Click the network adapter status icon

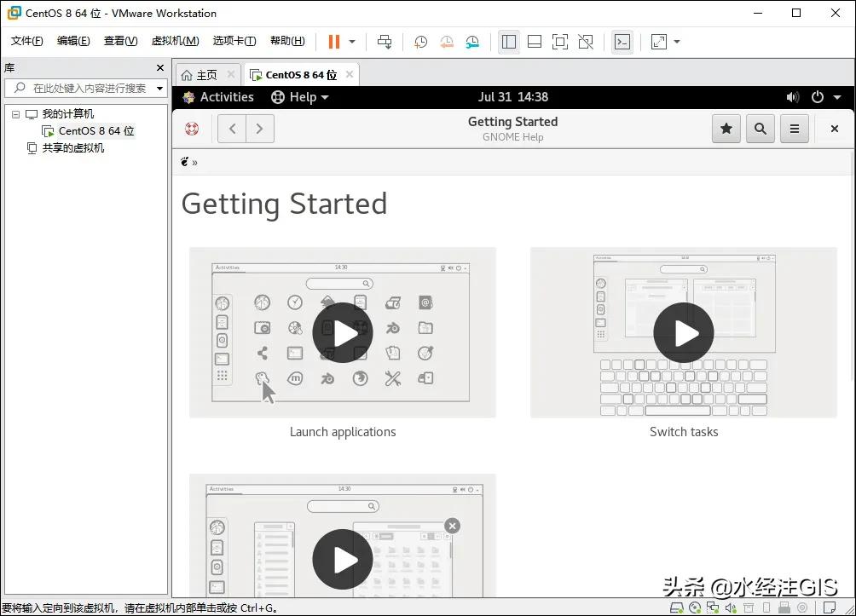713,607
